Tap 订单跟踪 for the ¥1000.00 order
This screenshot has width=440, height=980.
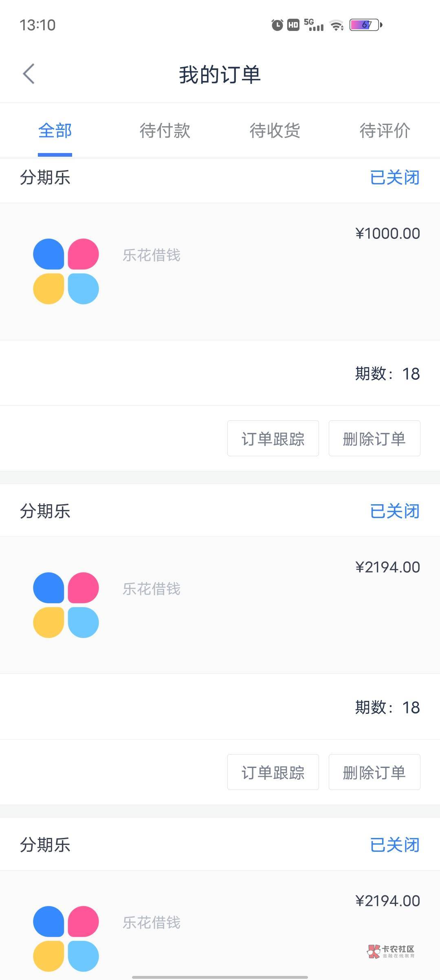(x=273, y=439)
